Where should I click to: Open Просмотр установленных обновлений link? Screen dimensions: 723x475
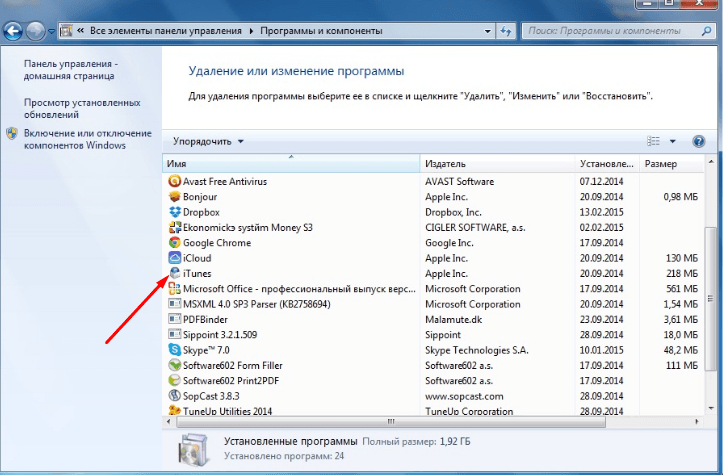[x=82, y=108]
